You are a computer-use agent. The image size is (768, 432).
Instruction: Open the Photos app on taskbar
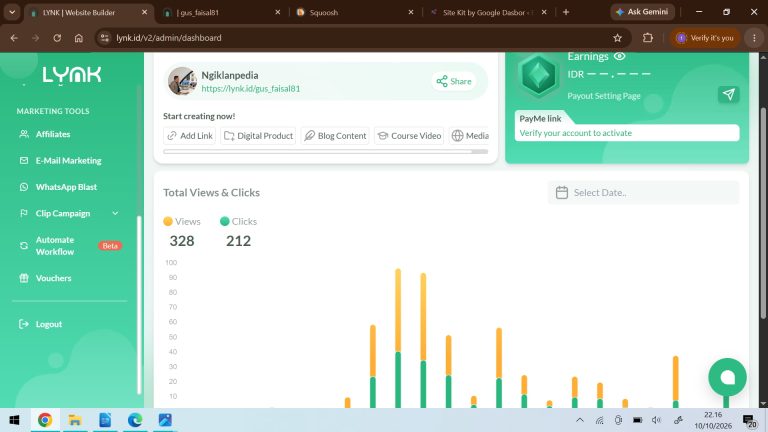coord(165,420)
